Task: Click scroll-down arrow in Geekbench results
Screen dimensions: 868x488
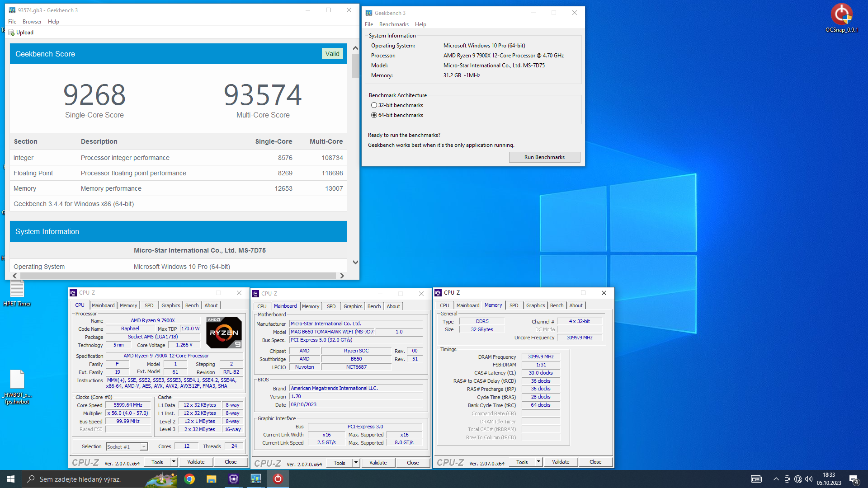Action: pyautogui.click(x=355, y=263)
